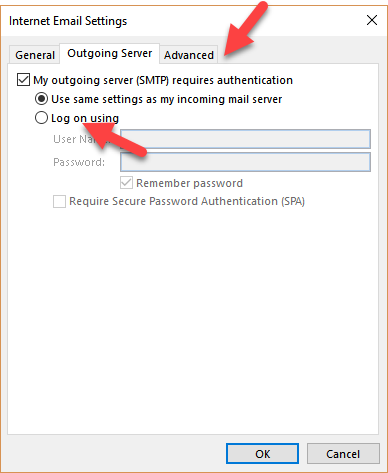Screen dimensions: 388x473
Task: Focus the Password input box
Action: pyautogui.click(x=245, y=162)
